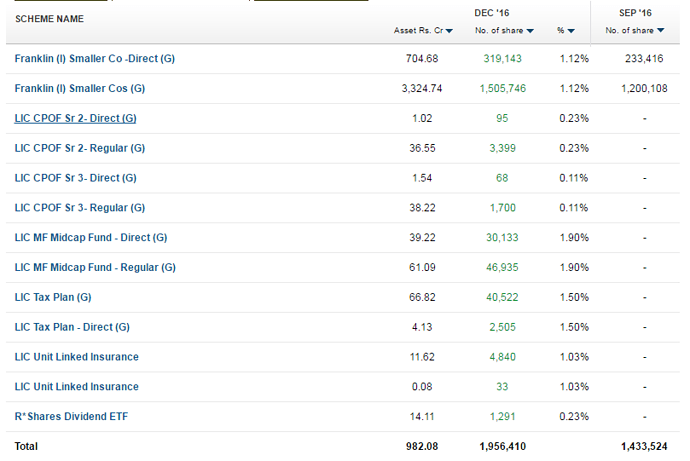Viewport: 690px width, 461px height.
Task: Select share count 40,522
Action: (x=502, y=297)
